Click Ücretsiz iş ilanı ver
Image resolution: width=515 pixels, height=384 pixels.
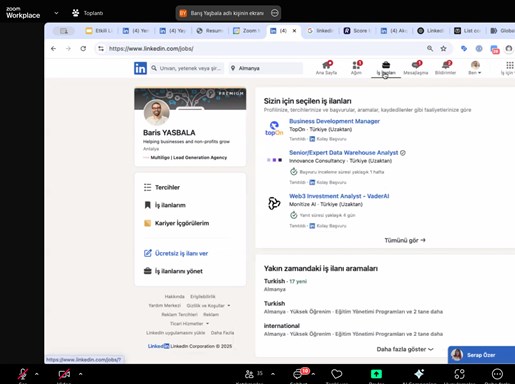(x=176, y=253)
